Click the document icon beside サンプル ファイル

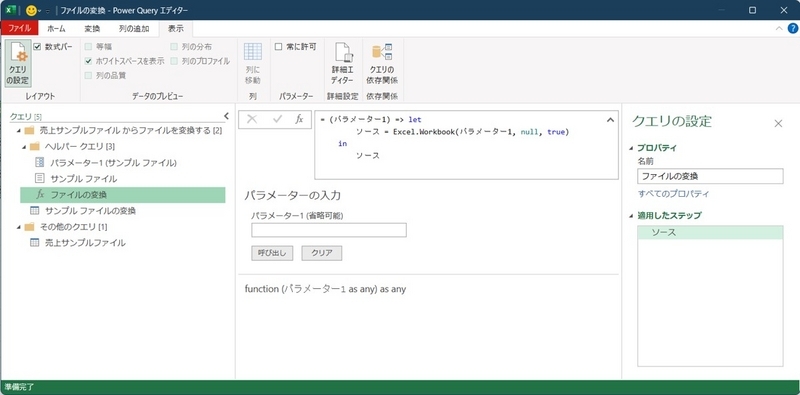[x=40, y=179]
